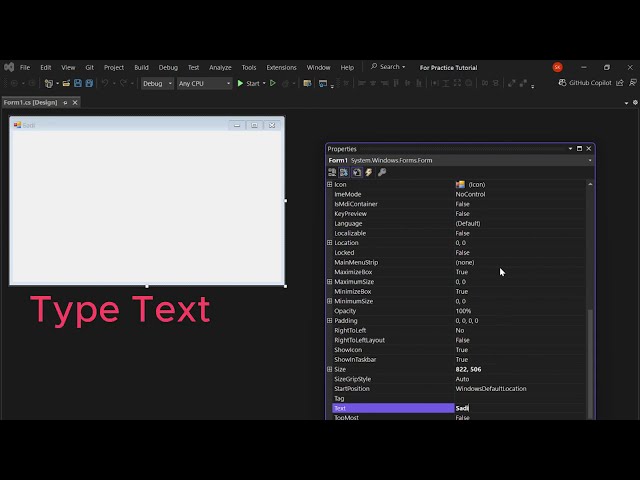Screen dimensions: 640x480
Task: Expand the Size property row
Action: [329, 369]
